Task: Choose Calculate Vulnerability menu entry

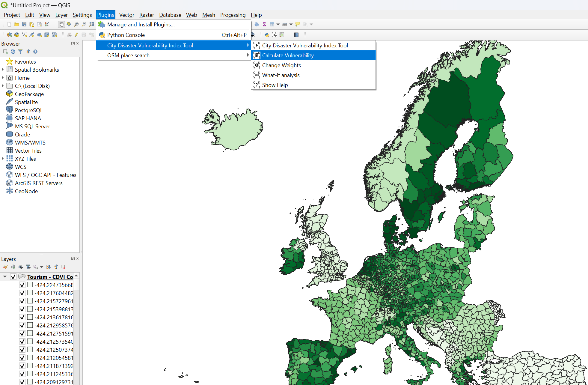Action: point(313,55)
